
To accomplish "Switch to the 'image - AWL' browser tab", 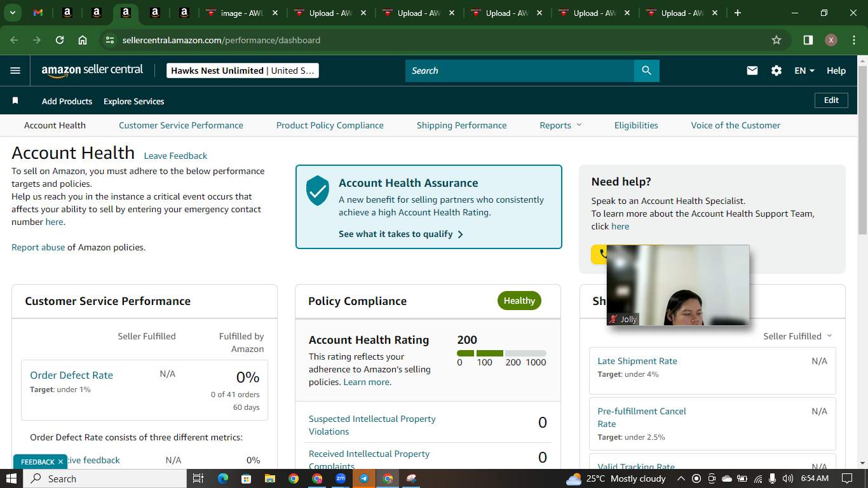I will point(241,13).
